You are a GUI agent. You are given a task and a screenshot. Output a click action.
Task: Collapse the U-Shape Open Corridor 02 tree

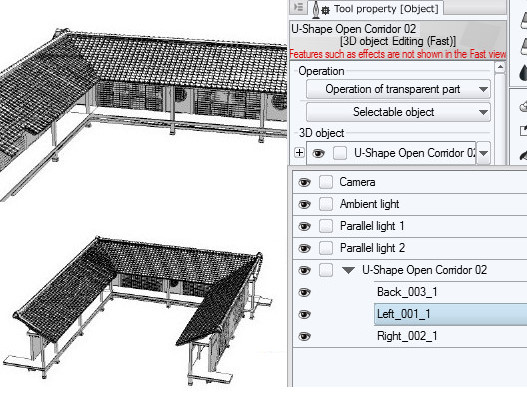click(x=348, y=270)
